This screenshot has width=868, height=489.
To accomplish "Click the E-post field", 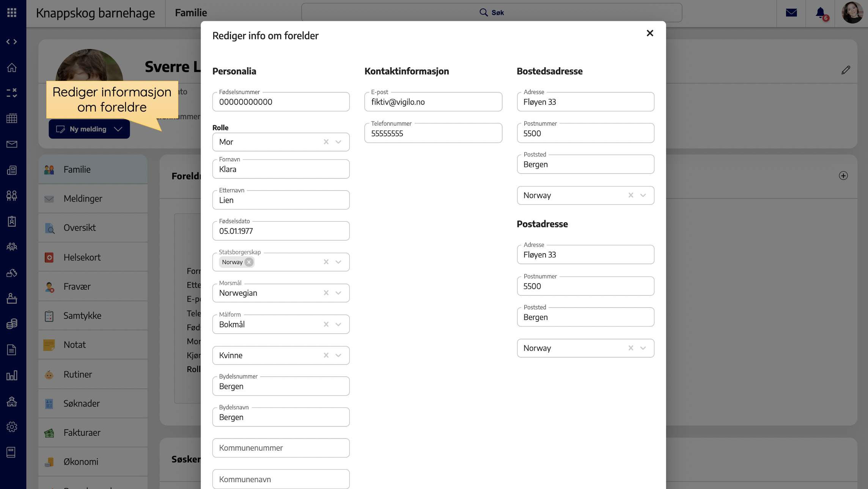I will pos(433,102).
